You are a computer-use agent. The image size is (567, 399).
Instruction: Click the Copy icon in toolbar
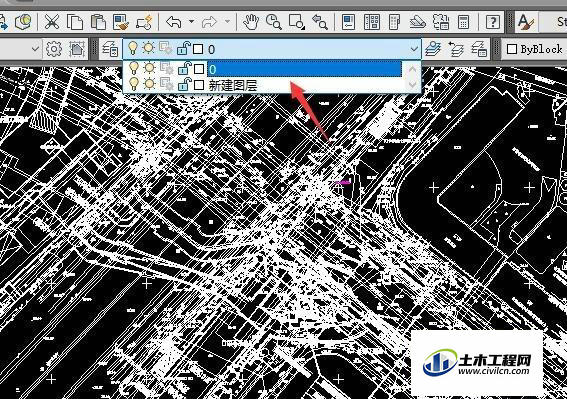coord(75,22)
